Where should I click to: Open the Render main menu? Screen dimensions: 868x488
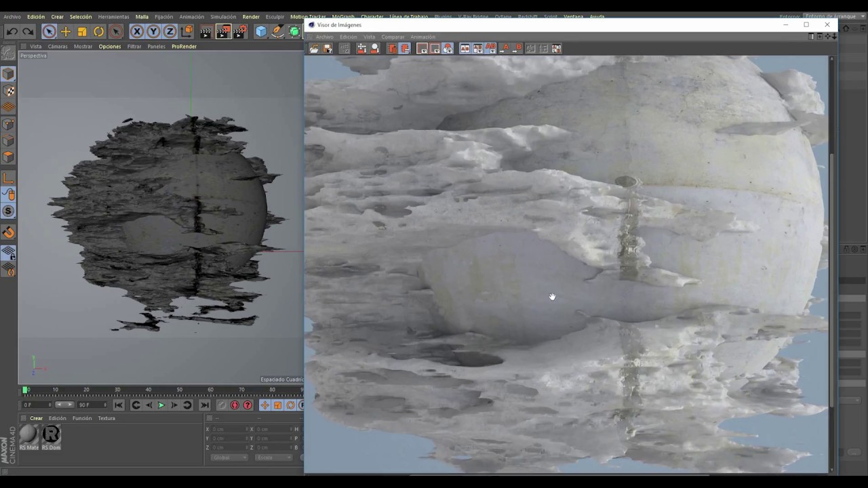click(x=251, y=16)
